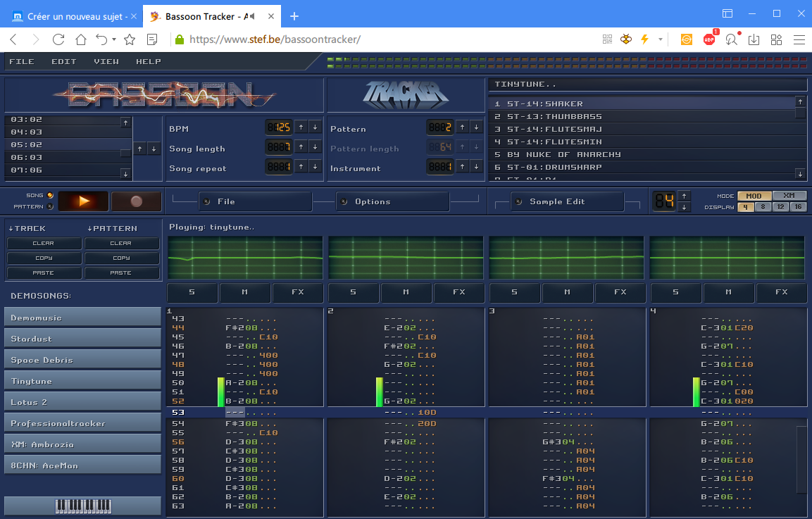Increase the 04 step counter
This screenshot has height=519, width=812.
pyautogui.click(x=684, y=196)
